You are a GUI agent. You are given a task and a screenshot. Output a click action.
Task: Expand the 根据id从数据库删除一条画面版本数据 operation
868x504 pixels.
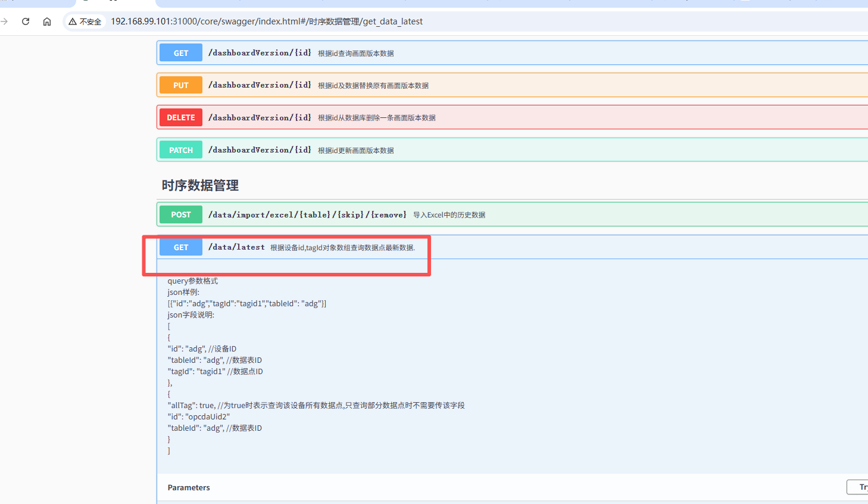(x=376, y=118)
